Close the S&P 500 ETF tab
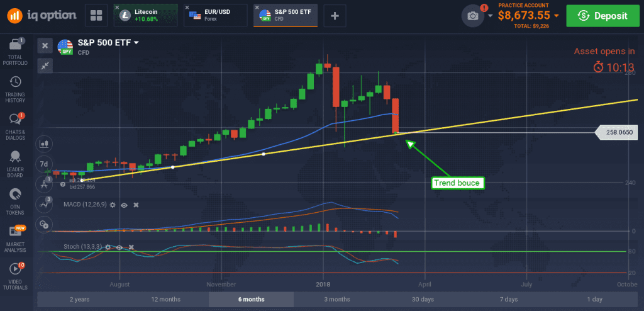Screen dimensions: 644x311 [x=257, y=8]
